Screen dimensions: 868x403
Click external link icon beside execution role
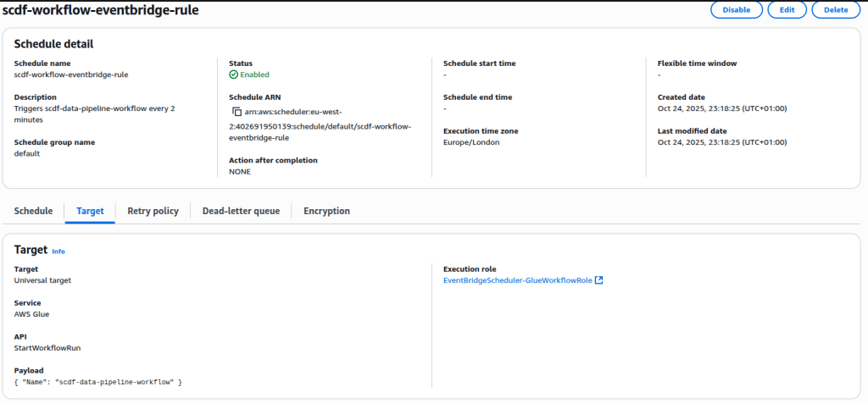(599, 280)
